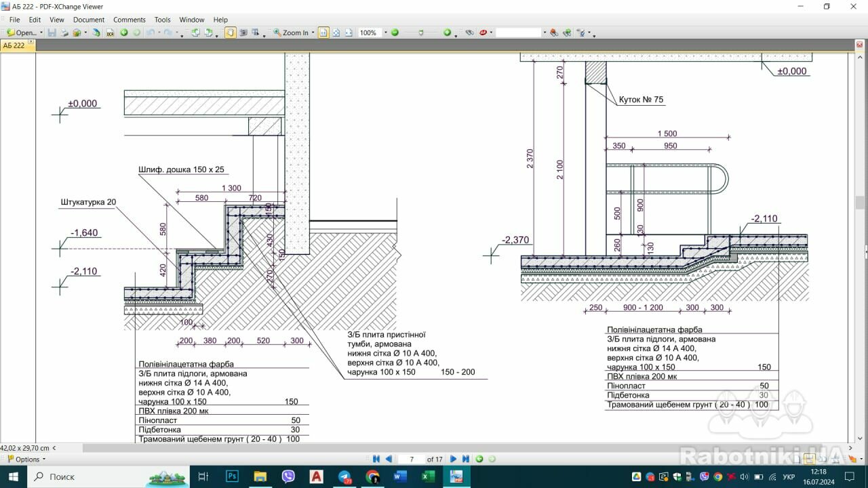The width and height of the screenshot is (868, 488).
Task: Click the OCR page icon
Action: (x=110, y=33)
